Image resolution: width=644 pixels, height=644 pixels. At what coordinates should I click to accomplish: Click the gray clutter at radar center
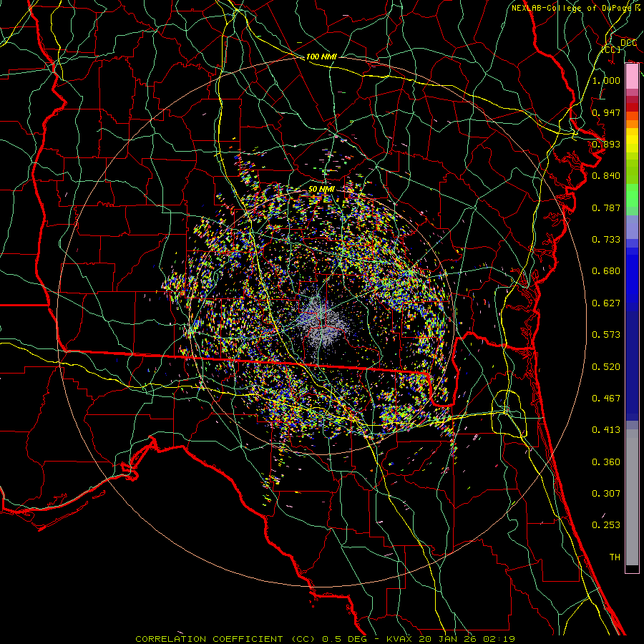323,321
